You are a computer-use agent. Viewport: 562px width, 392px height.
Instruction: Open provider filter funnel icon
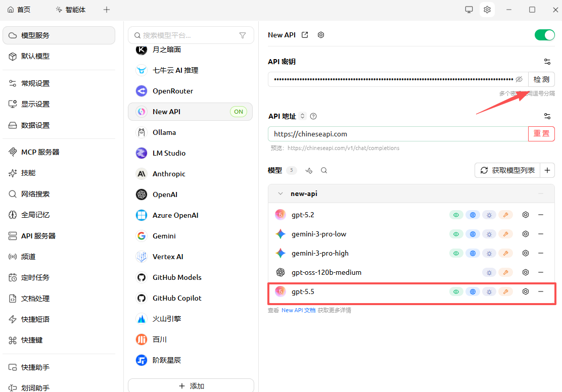[x=243, y=35]
